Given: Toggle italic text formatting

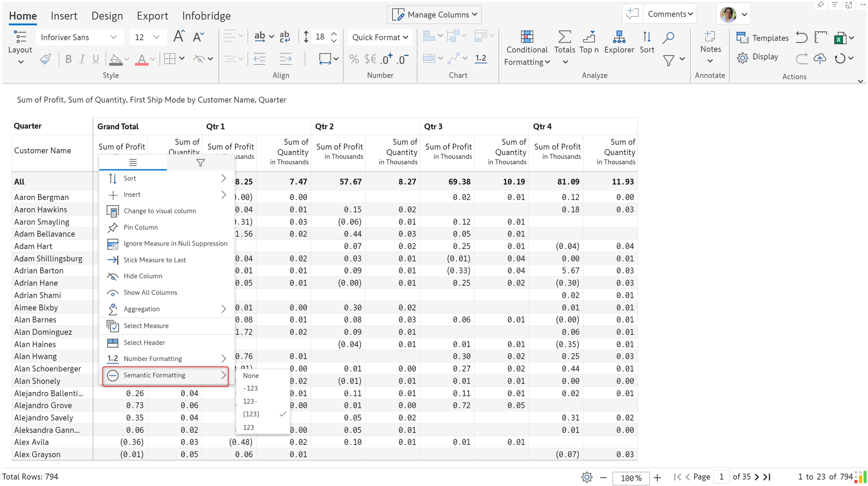Looking at the screenshot, I should 82,59.
